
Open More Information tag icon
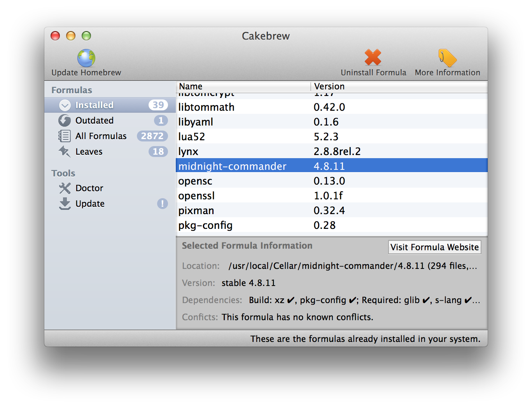pos(447,58)
